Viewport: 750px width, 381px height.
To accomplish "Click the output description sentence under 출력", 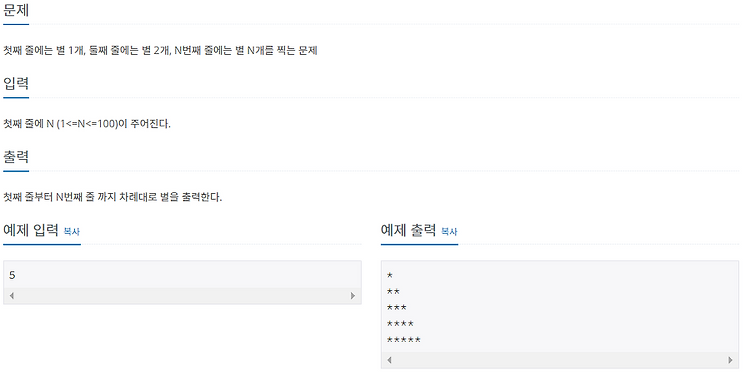I will (x=112, y=197).
